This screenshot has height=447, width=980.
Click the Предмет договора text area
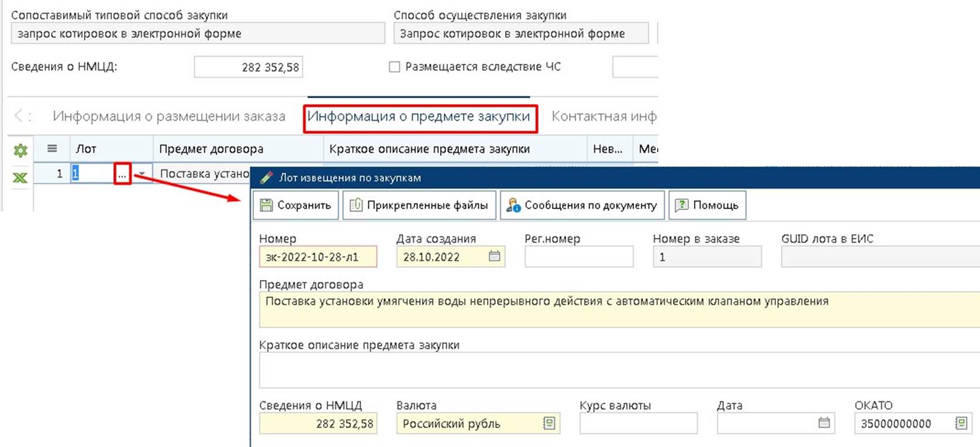620,309
